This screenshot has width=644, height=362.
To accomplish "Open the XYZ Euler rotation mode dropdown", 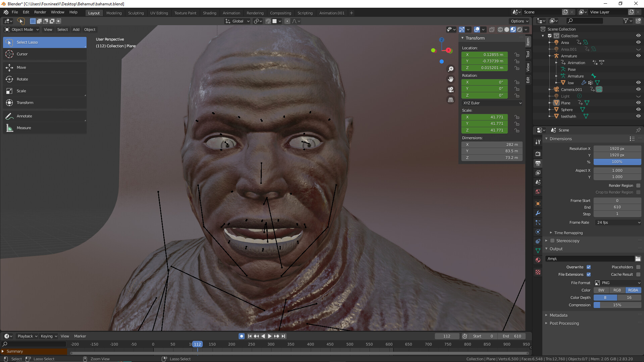I will 492,103.
